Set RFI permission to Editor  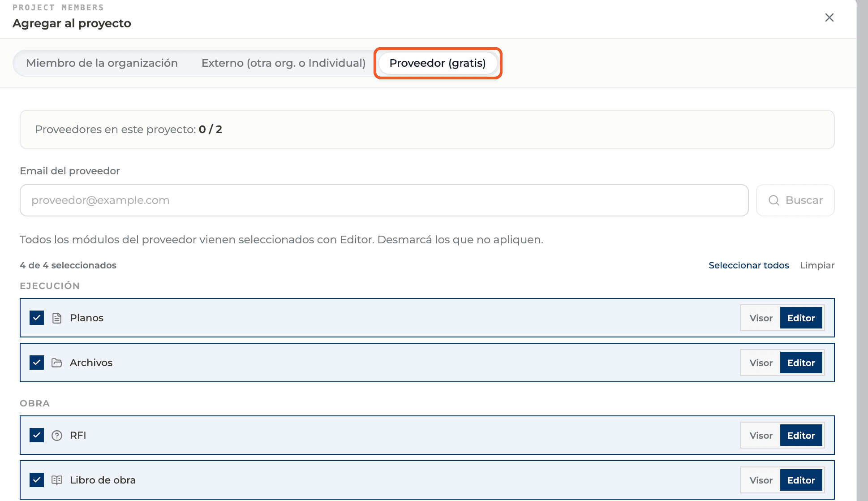801,436
